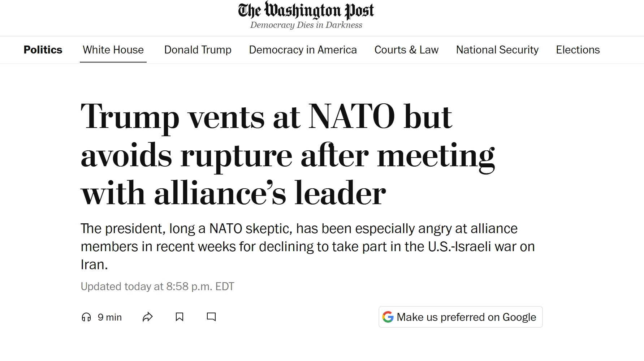This screenshot has height=361, width=644.
Task: Go to The Washington Post homepage logo
Action: pyautogui.click(x=306, y=10)
